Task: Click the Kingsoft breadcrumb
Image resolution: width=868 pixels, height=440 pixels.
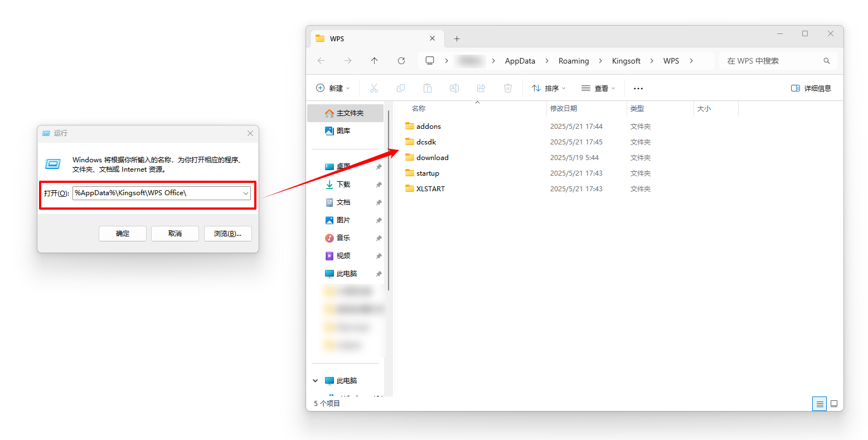Action: click(626, 61)
